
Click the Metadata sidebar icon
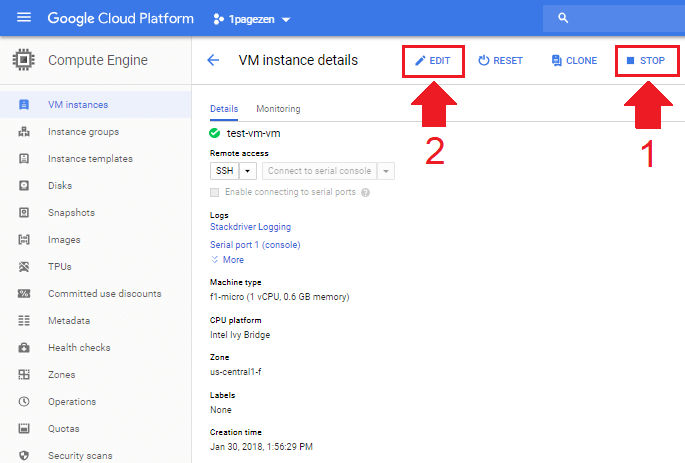click(24, 321)
